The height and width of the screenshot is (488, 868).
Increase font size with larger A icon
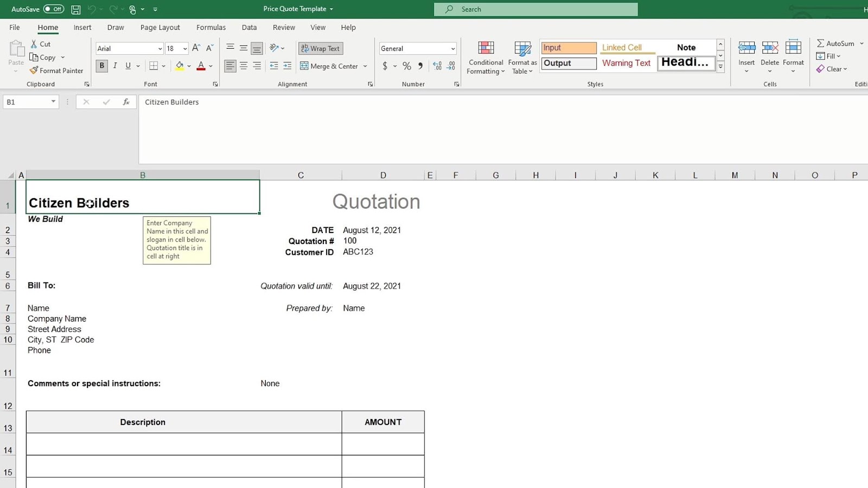196,48
